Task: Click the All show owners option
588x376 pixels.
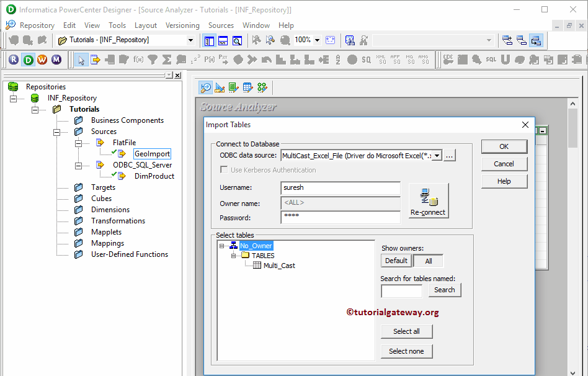Action: [x=429, y=260]
